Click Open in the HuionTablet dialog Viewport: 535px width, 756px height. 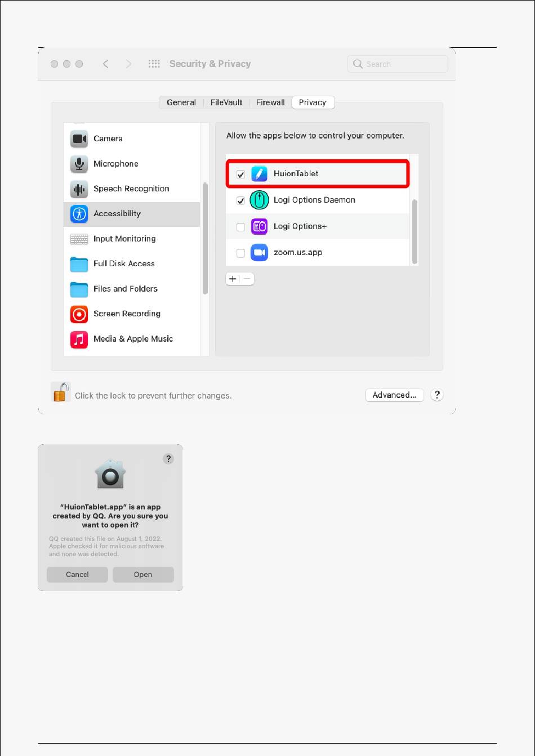[x=143, y=575]
